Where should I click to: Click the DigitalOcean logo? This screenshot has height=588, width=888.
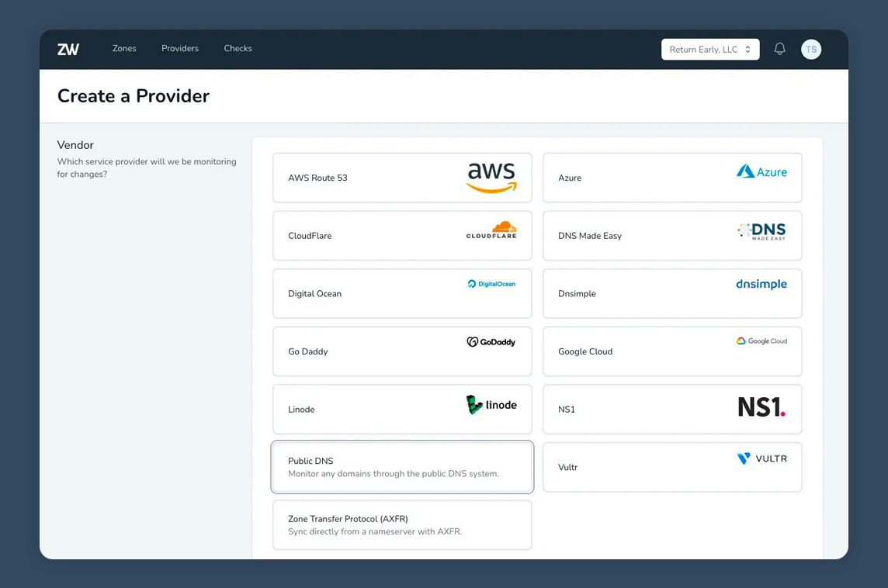click(x=491, y=284)
